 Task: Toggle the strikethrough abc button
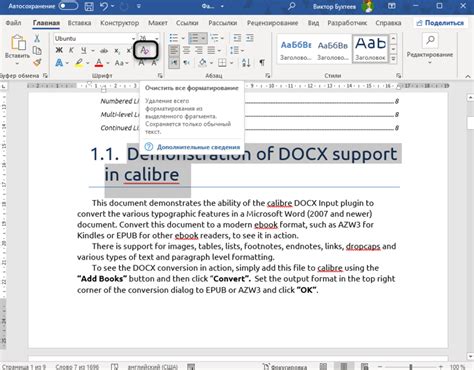(104, 51)
